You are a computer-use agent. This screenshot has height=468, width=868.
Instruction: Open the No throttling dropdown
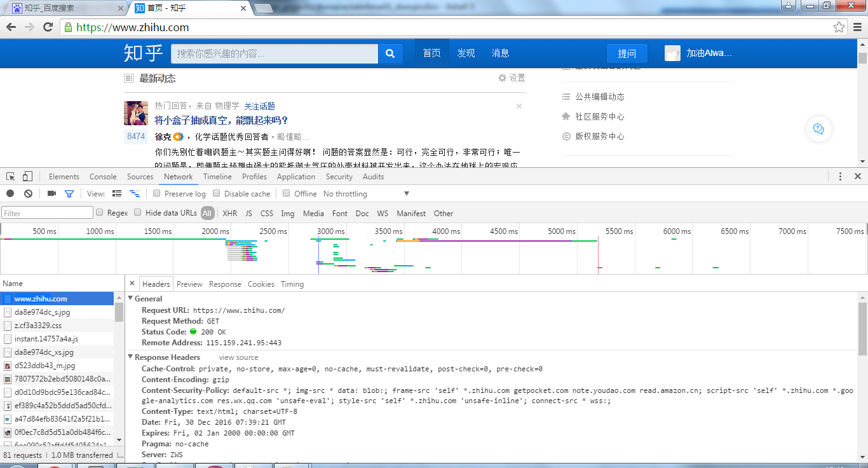pyautogui.click(x=367, y=194)
